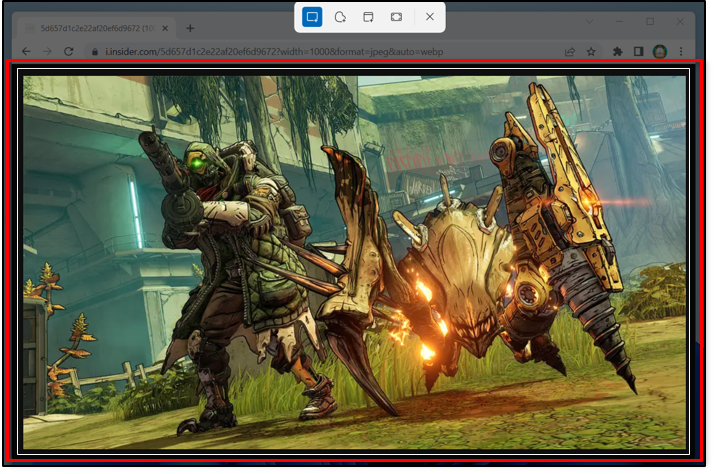Image resolution: width=715 pixels, height=474 pixels.
Task: Close the 5d657d1c2e22af20ef6d9672 tab
Action: tap(167, 28)
